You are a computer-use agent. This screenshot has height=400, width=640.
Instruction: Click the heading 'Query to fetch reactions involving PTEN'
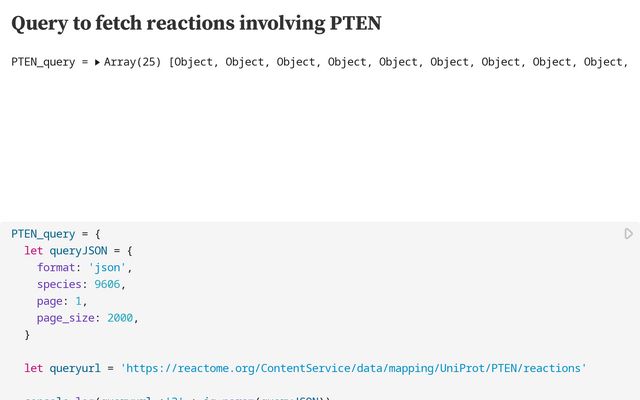click(x=196, y=23)
